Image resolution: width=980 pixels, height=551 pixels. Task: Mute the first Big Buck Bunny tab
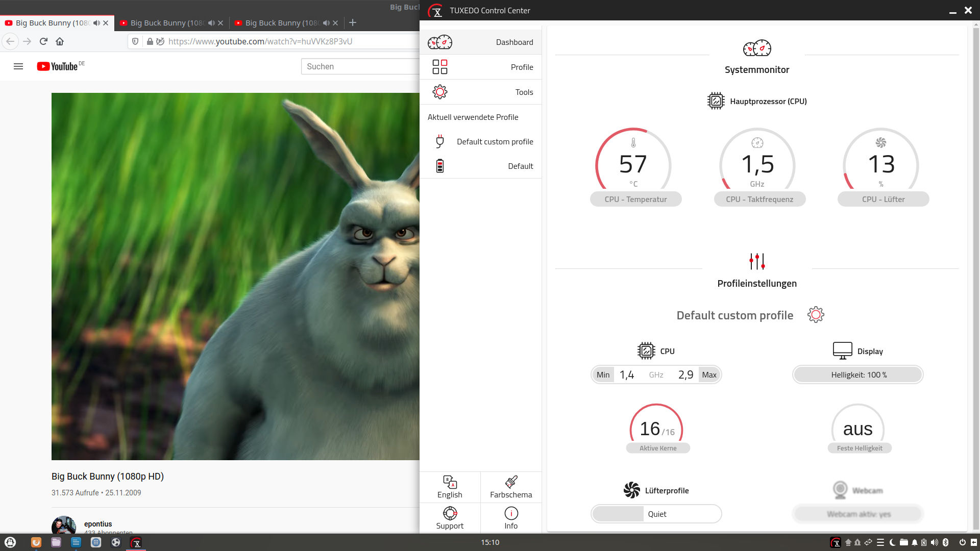tap(96, 23)
